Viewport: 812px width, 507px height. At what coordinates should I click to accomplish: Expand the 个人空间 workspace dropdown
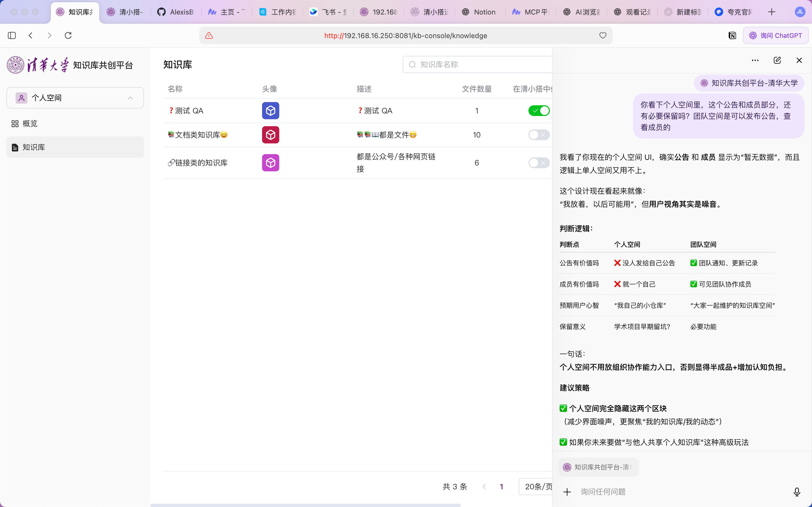tap(75, 98)
